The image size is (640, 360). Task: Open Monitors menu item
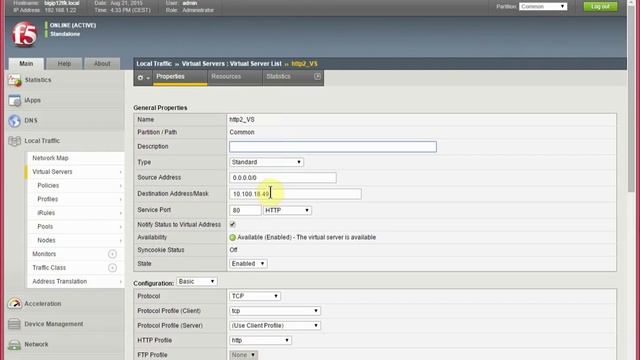coord(44,254)
